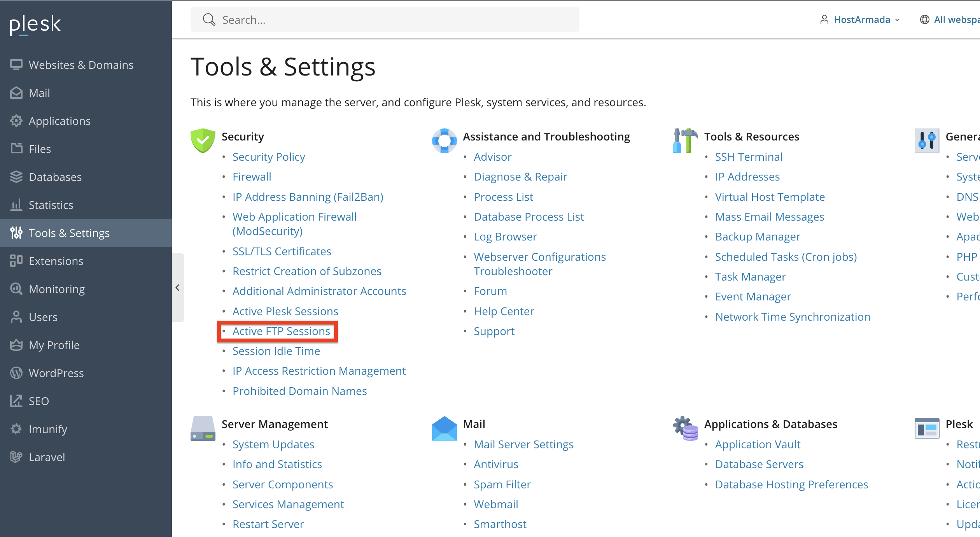The width and height of the screenshot is (980, 537).
Task: Open the HostArmada account dropdown
Action: click(859, 19)
